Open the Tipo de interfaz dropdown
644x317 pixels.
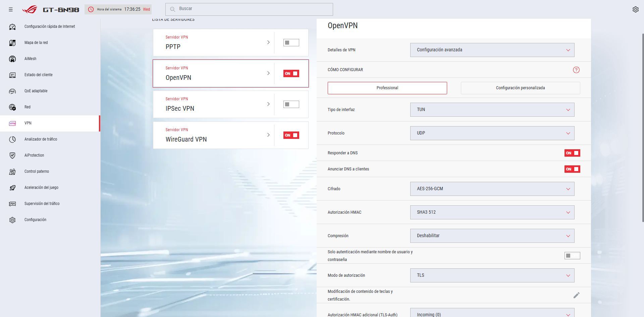tap(492, 110)
